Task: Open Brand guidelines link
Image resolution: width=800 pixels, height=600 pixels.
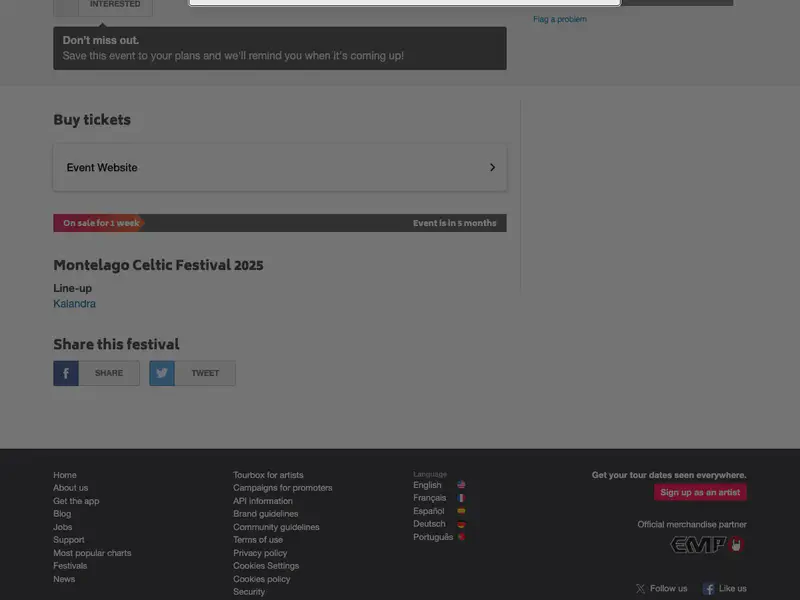Action: (x=266, y=514)
